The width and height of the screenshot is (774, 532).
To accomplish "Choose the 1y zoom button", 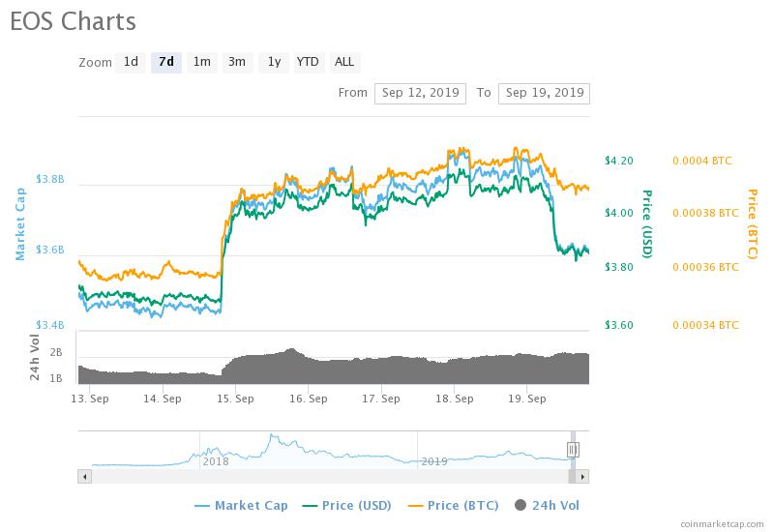I will pyautogui.click(x=274, y=62).
